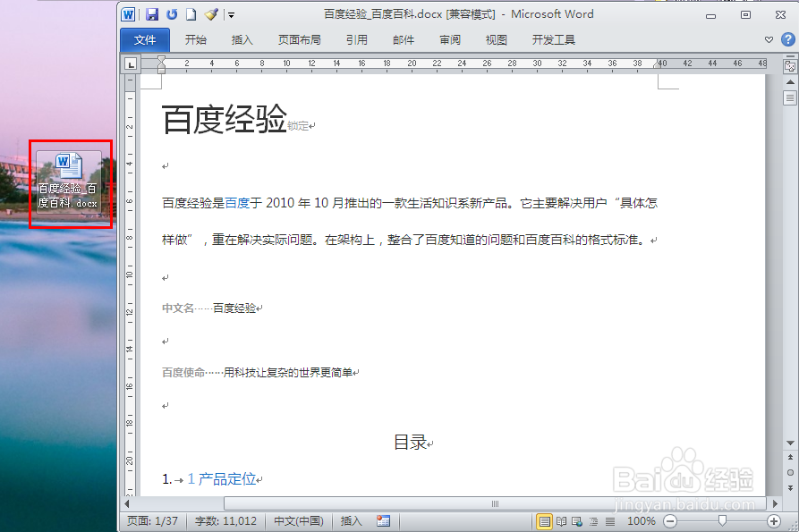Click the 百度经验 document title heading
Screen dimensions: 799x532
[x=225, y=119]
